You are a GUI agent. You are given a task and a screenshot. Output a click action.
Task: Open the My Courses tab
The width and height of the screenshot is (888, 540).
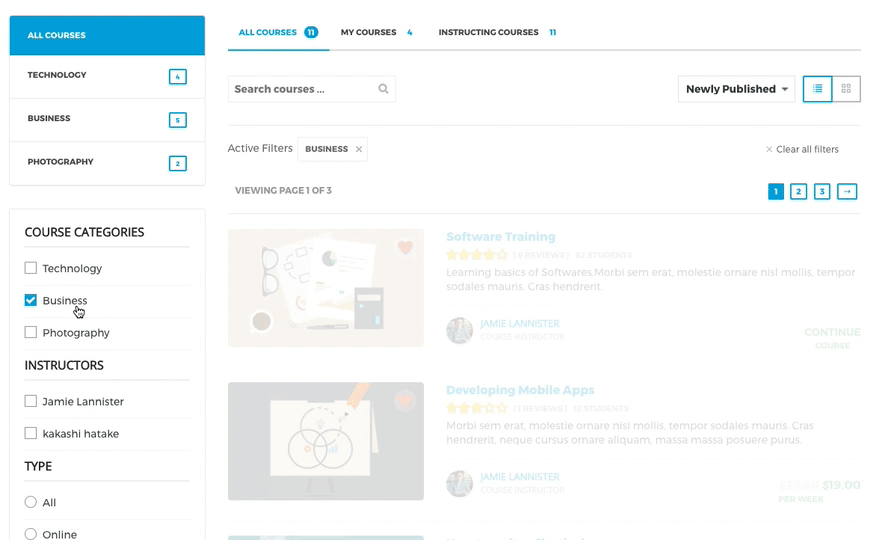[369, 32]
